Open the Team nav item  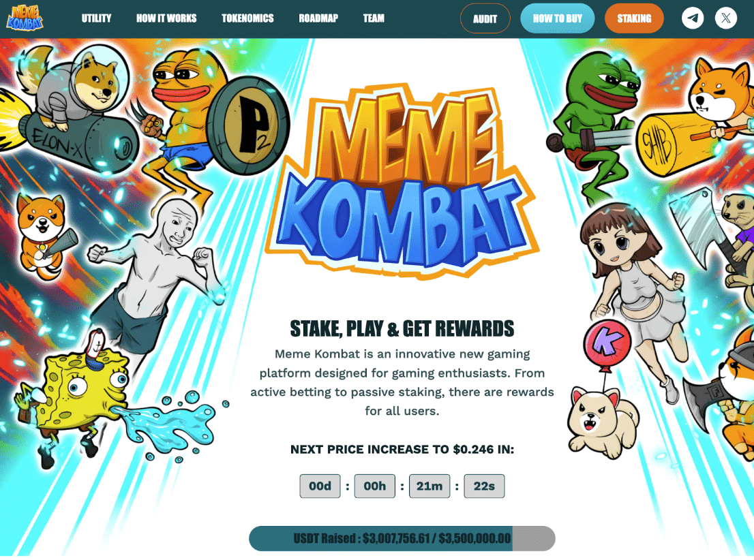374,18
